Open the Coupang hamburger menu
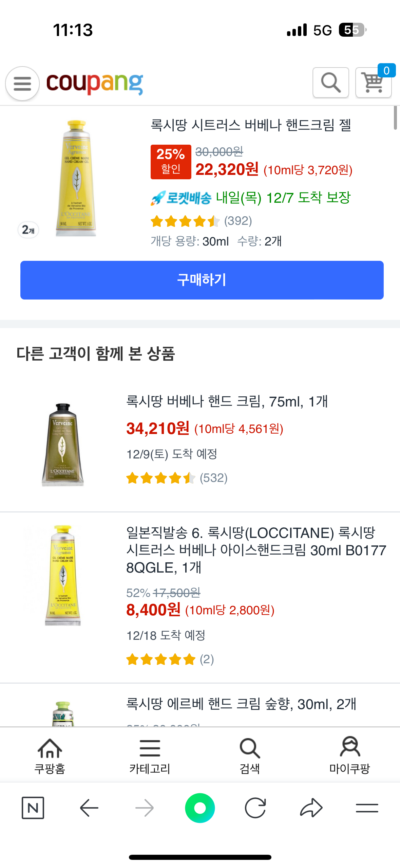This screenshot has height=868, width=400. coord(22,84)
